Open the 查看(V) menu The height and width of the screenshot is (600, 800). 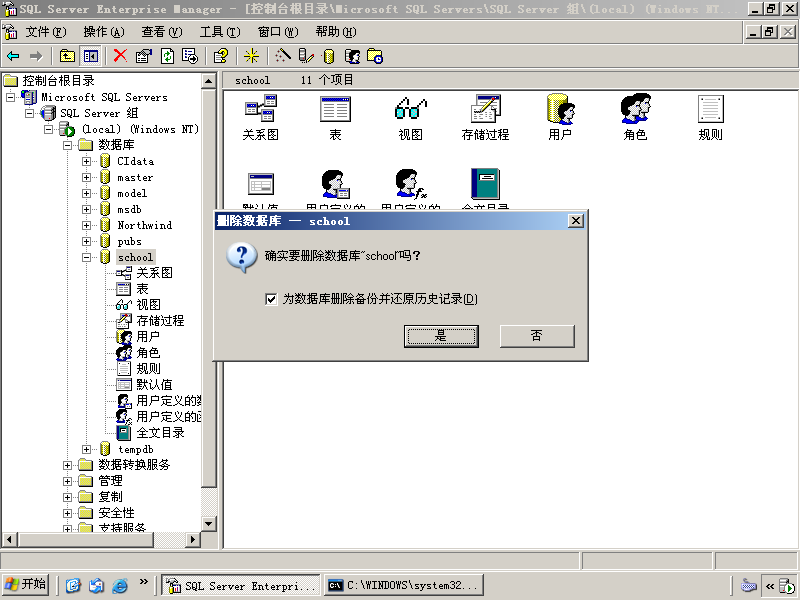tap(162, 32)
